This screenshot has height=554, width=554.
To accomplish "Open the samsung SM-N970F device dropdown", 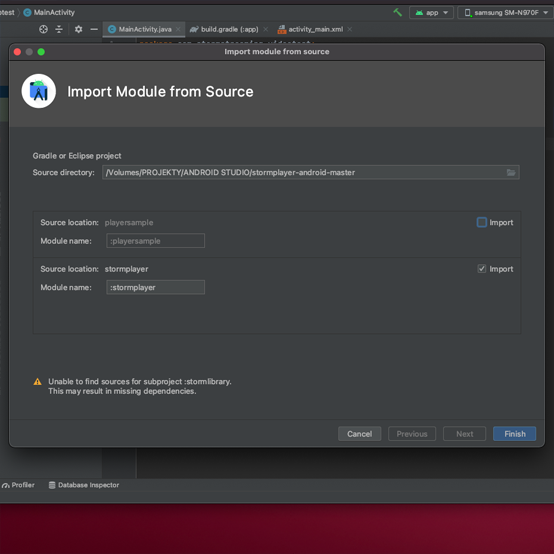I will pyautogui.click(x=506, y=13).
